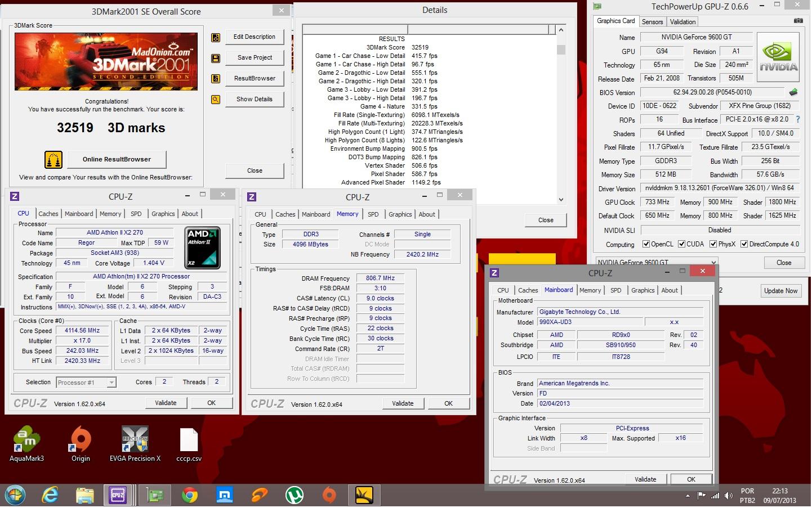Click the GPU-Z camera screenshot icon

coord(798,21)
